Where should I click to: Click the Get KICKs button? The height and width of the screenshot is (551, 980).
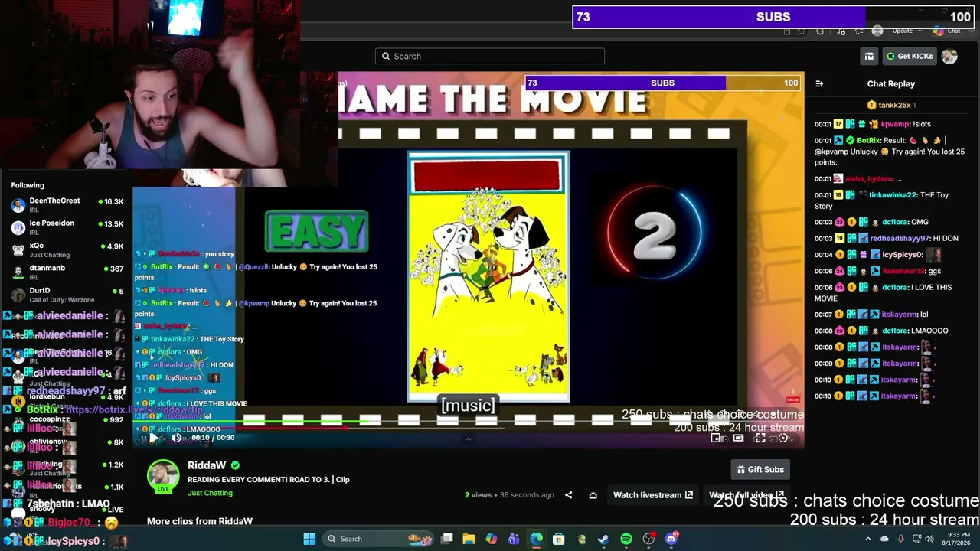910,56
